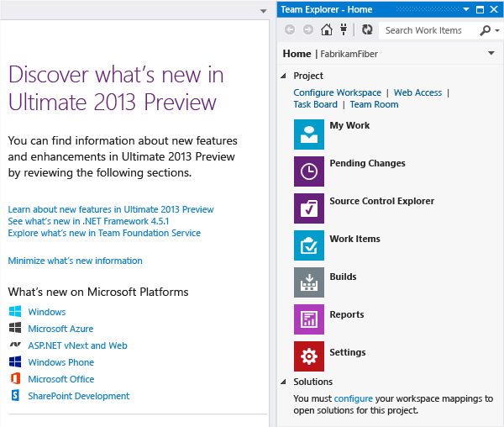Go forward in Team Explorer

click(x=308, y=30)
